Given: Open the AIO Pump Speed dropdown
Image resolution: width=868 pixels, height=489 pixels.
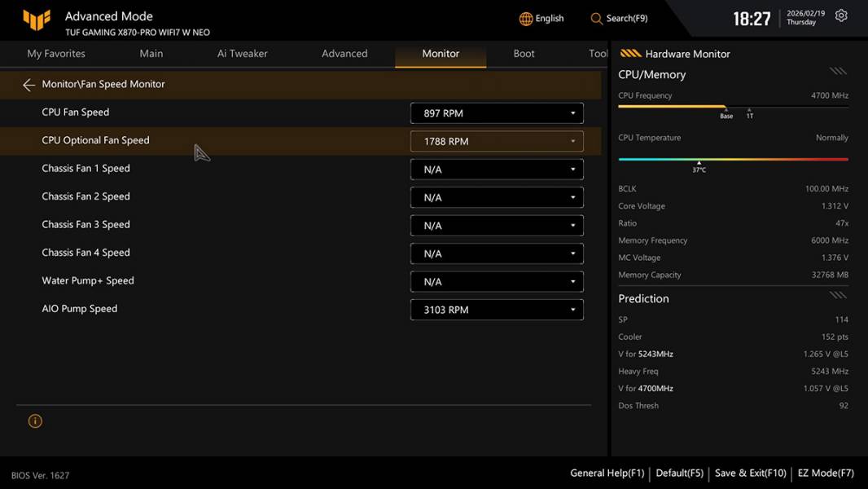Looking at the screenshot, I should click(x=497, y=310).
